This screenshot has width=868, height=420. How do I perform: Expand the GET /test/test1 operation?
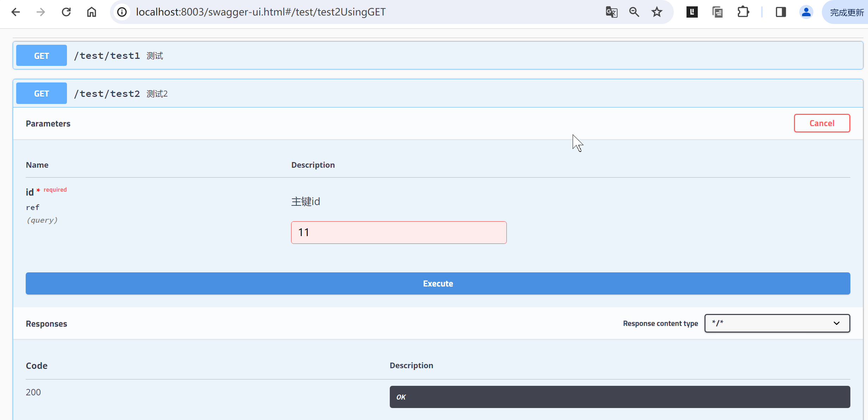[438, 55]
